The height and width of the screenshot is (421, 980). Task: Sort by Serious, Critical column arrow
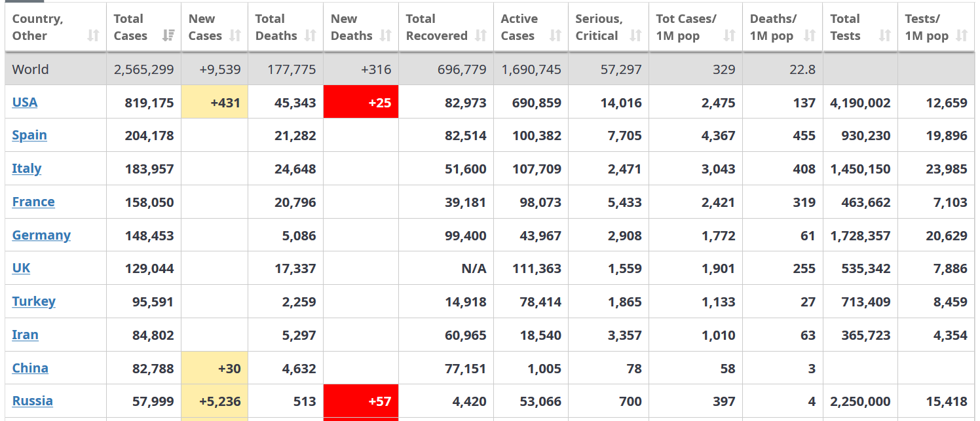[635, 35]
